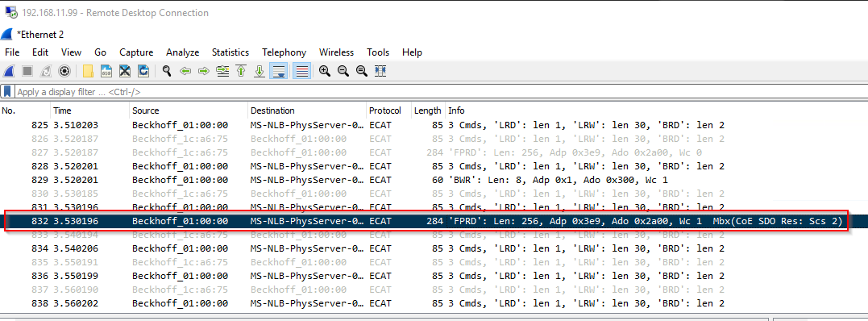This screenshot has height=321, width=868.
Task: Jump to the last packet
Action: point(259,71)
